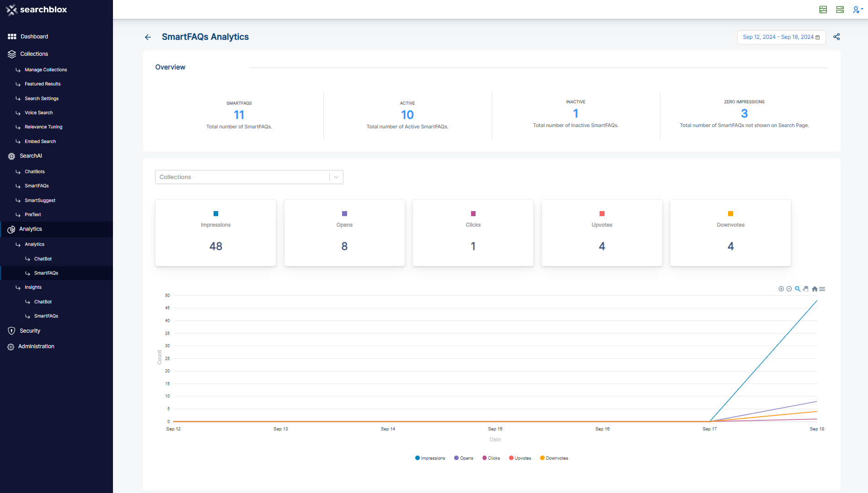Open ChatBot under Insights
Screen dimensions: 868x493
click(43, 302)
